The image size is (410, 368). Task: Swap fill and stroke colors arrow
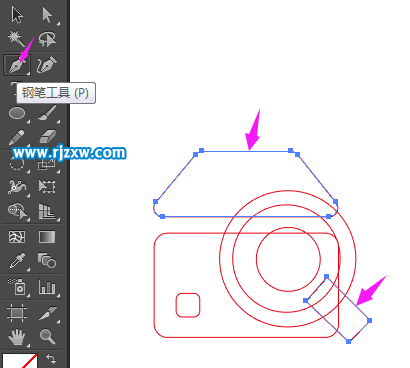[x=51, y=359]
